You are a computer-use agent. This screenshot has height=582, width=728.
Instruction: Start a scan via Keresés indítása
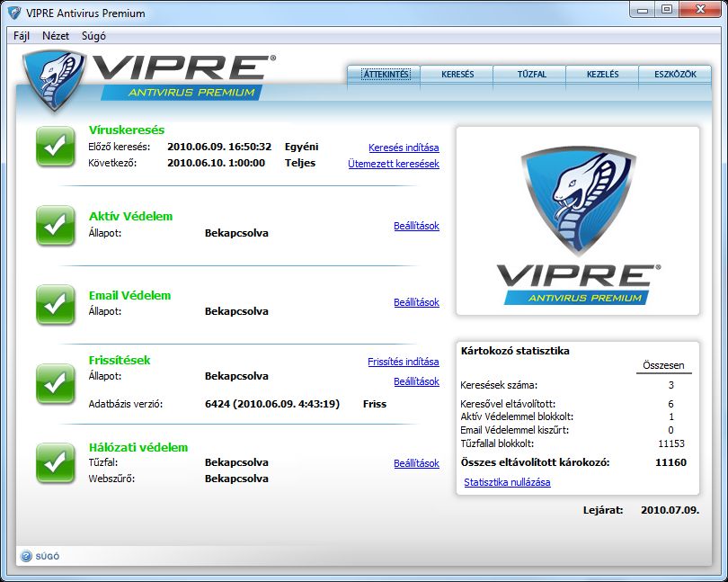pyautogui.click(x=405, y=147)
